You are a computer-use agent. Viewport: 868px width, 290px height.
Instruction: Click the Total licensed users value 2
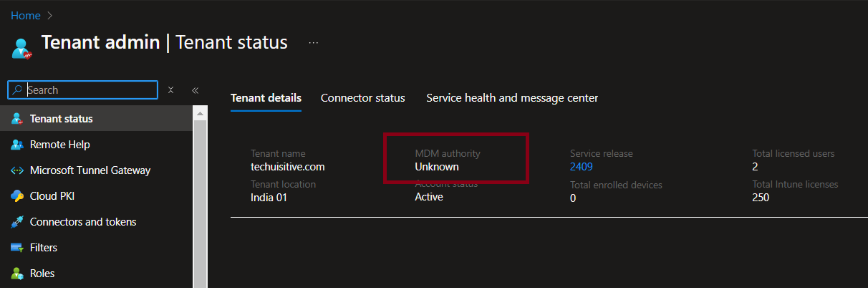click(x=755, y=167)
